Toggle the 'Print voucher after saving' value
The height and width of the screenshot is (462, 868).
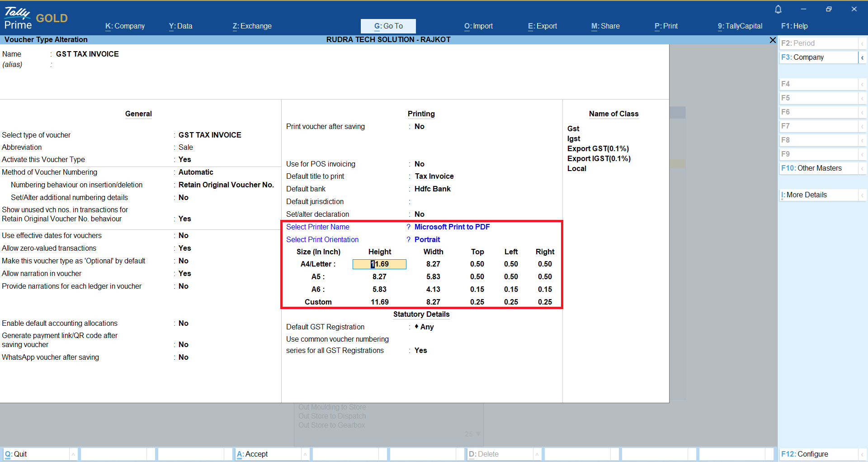(420, 127)
